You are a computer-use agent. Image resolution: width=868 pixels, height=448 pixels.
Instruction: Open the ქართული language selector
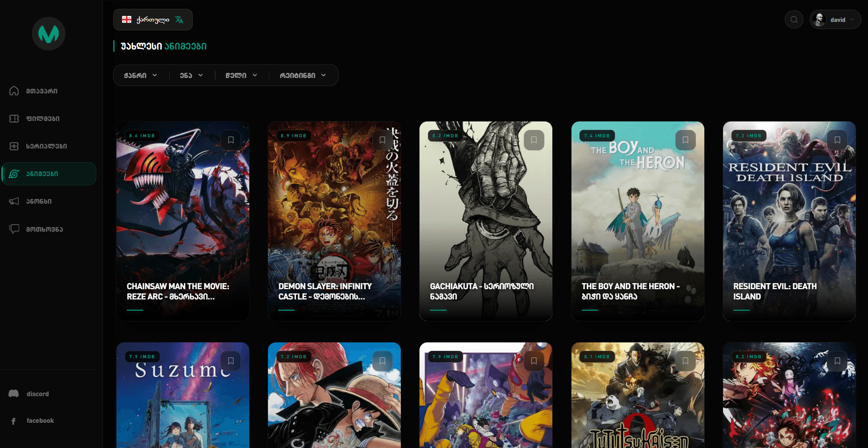click(x=153, y=20)
